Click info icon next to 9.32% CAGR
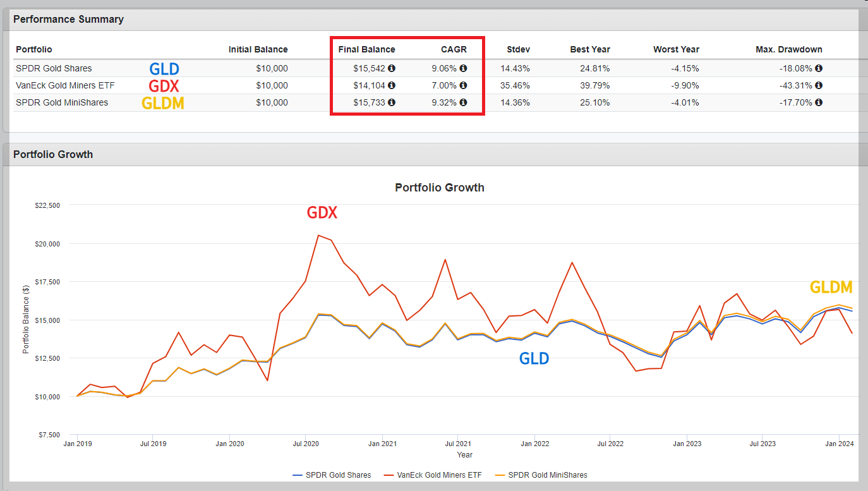This screenshot has width=868, height=491. coord(463,102)
